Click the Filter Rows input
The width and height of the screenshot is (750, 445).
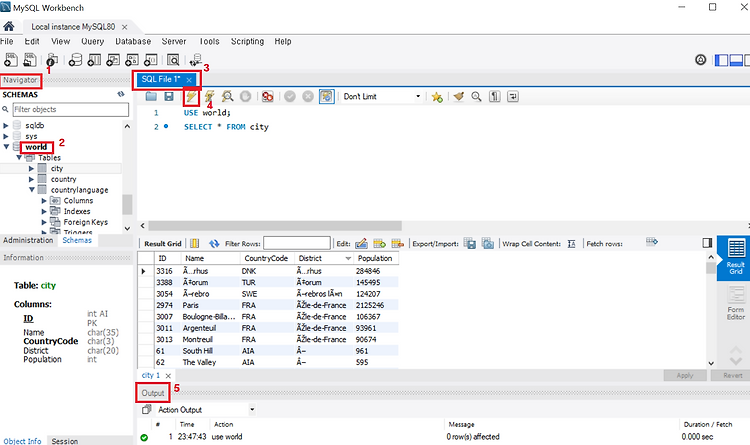pyautogui.click(x=297, y=243)
